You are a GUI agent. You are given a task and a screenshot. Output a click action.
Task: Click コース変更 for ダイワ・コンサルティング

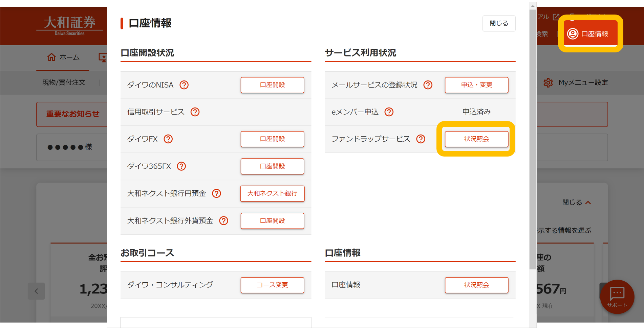pyautogui.click(x=272, y=285)
